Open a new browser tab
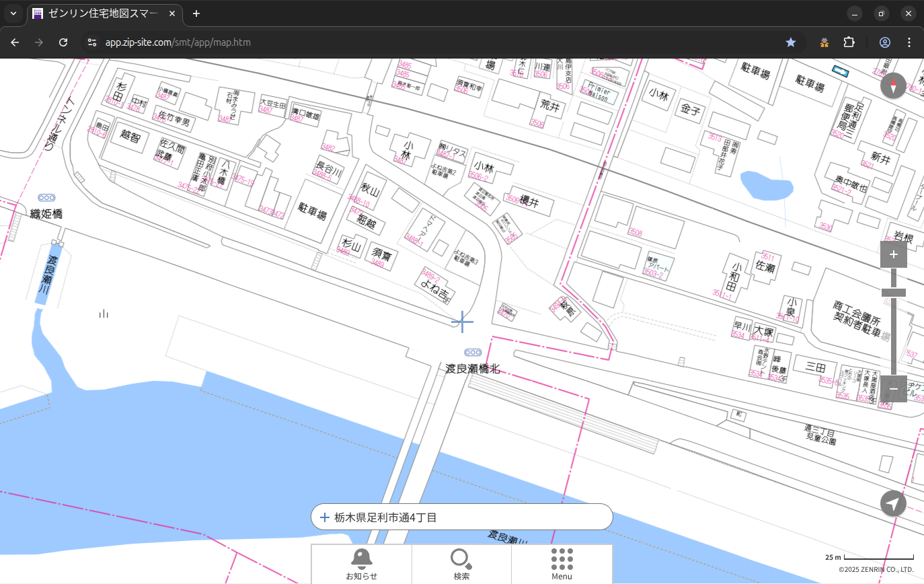Screen dimensions: 924x584 pos(196,13)
